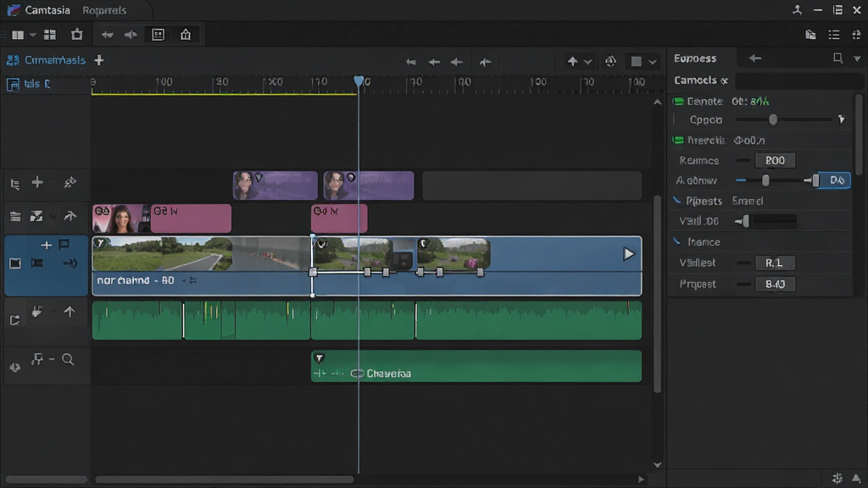Click the plus icon next to Crmermasls
Viewport: 868px width, 488px height.
(x=99, y=60)
